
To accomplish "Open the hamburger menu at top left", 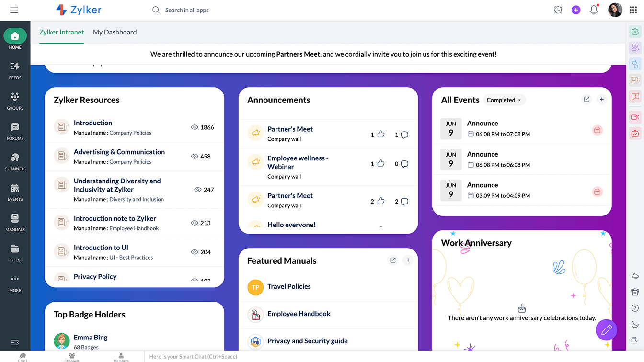I will tap(14, 10).
